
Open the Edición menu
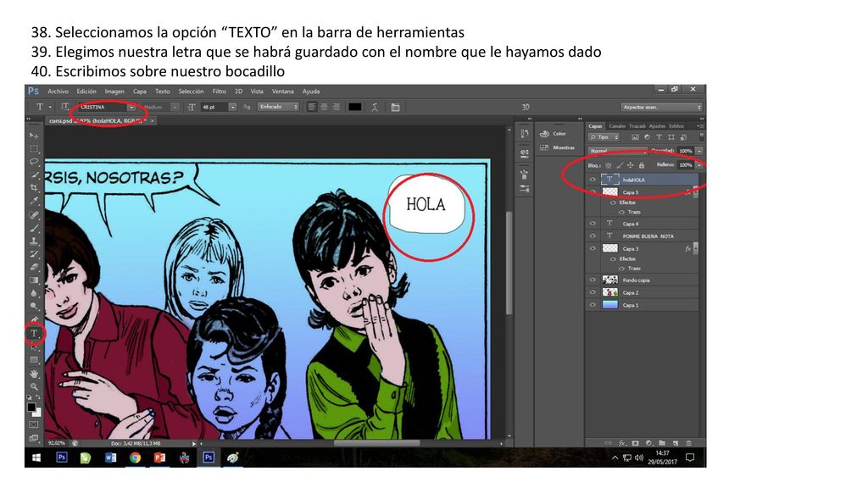click(86, 91)
